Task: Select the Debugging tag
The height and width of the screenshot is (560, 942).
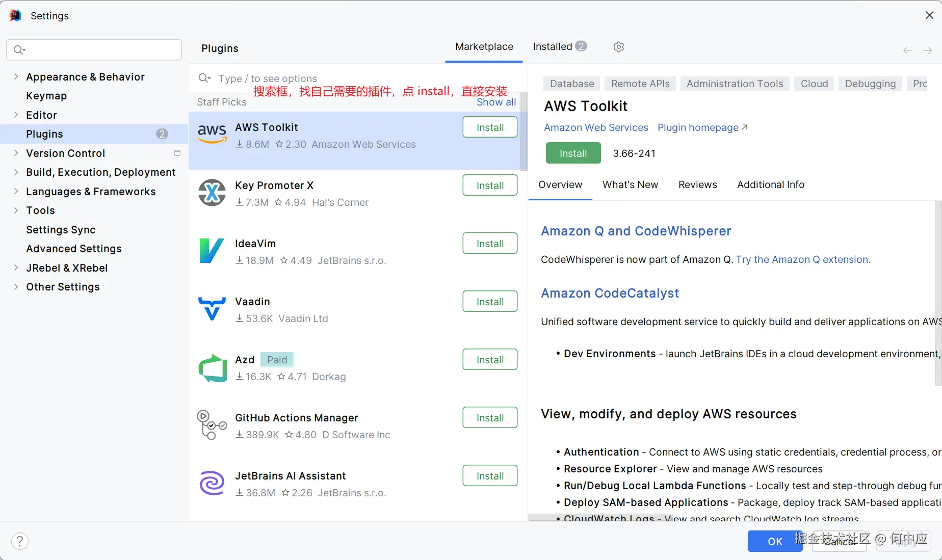Action: click(x=870, y=84)
